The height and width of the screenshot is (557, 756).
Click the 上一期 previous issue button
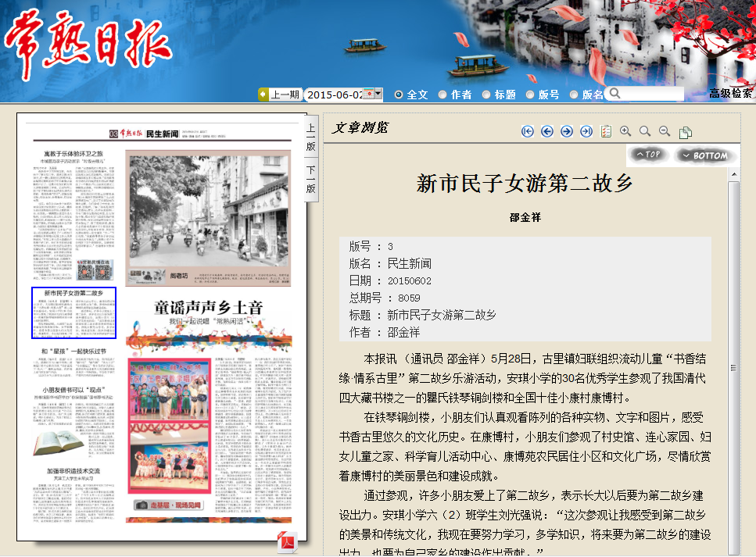tap(285, 95)
